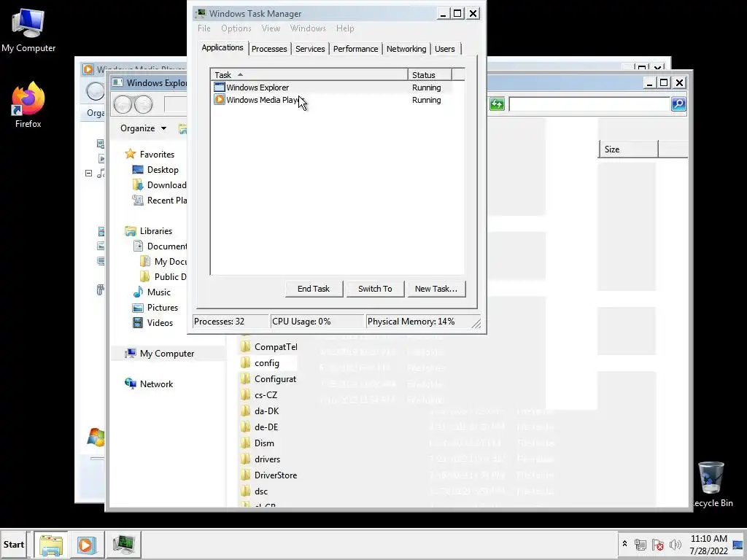Viewport: 747px width, 560px height.
Task: Select Public Documents folder in tree
Action: pyautogui.click(x=163, y=276)
